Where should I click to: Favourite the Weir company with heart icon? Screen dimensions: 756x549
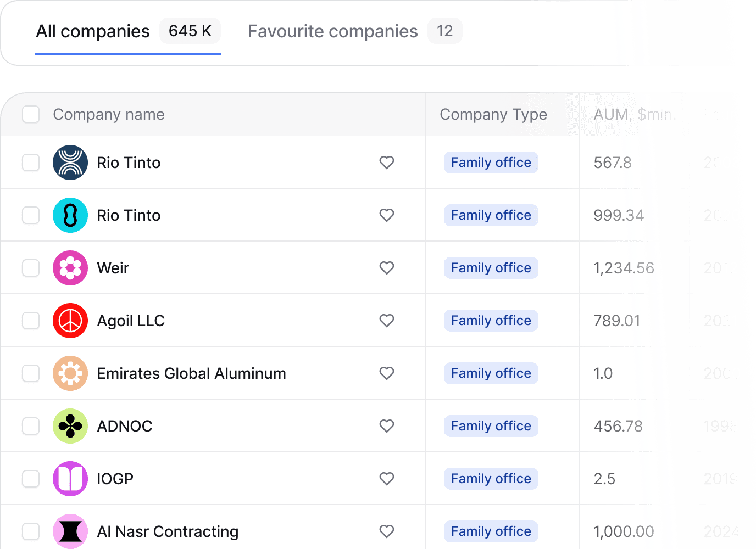pos(387,268)
